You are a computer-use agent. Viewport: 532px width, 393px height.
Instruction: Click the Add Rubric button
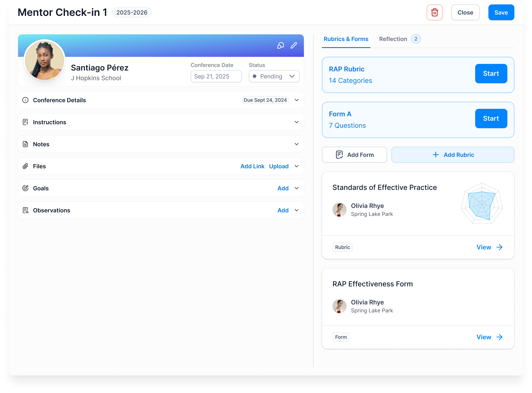[453, 155]
